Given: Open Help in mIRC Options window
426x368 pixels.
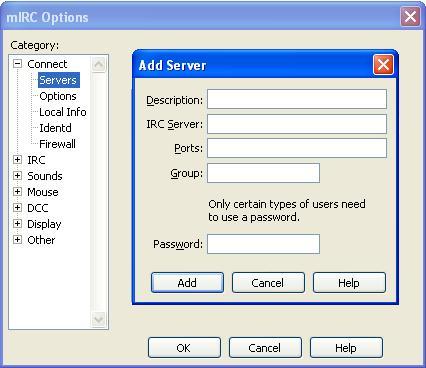Looking at the screenshot, I should pos(346,348).
